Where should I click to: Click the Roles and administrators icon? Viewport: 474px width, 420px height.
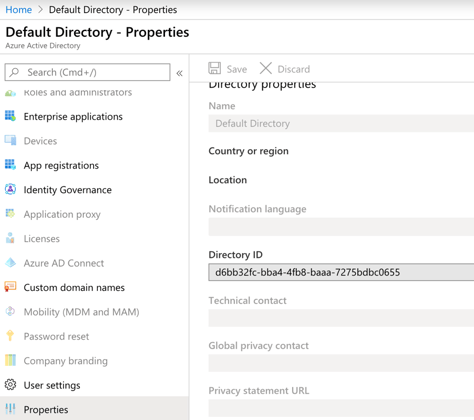pyautogui.click(x=10, y=93)
